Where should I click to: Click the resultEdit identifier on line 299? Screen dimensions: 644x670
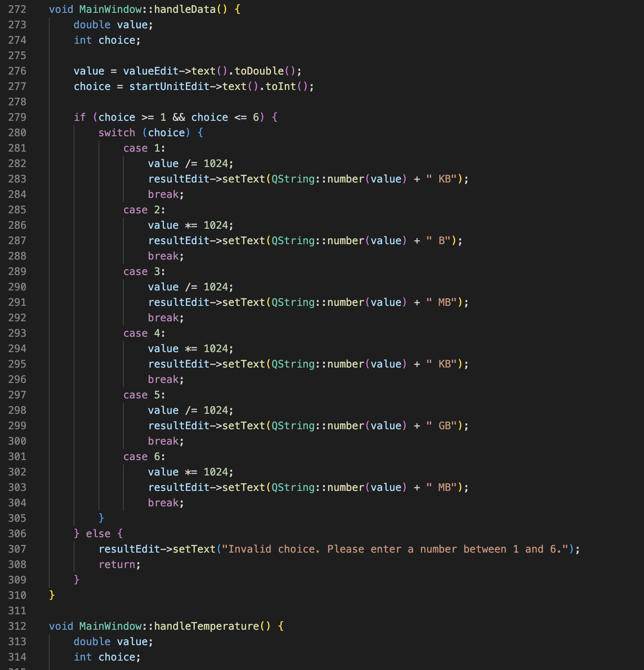click(178, 425)
